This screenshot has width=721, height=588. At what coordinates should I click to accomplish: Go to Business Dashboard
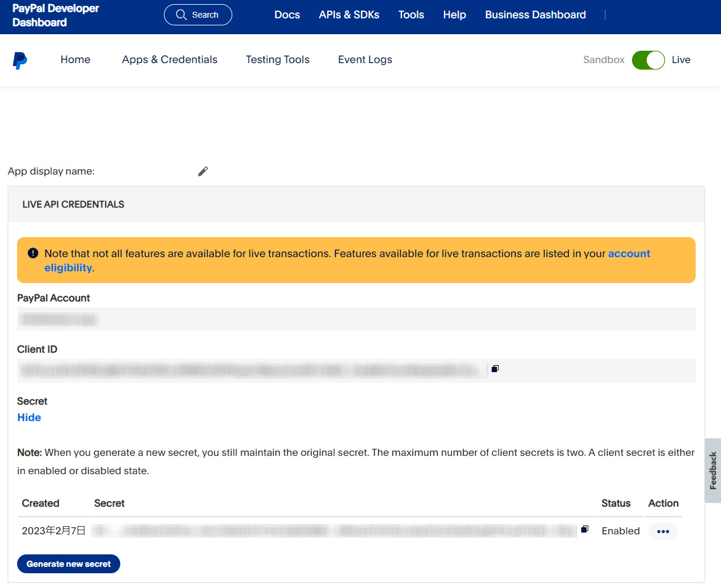click(x=535, y=15)
